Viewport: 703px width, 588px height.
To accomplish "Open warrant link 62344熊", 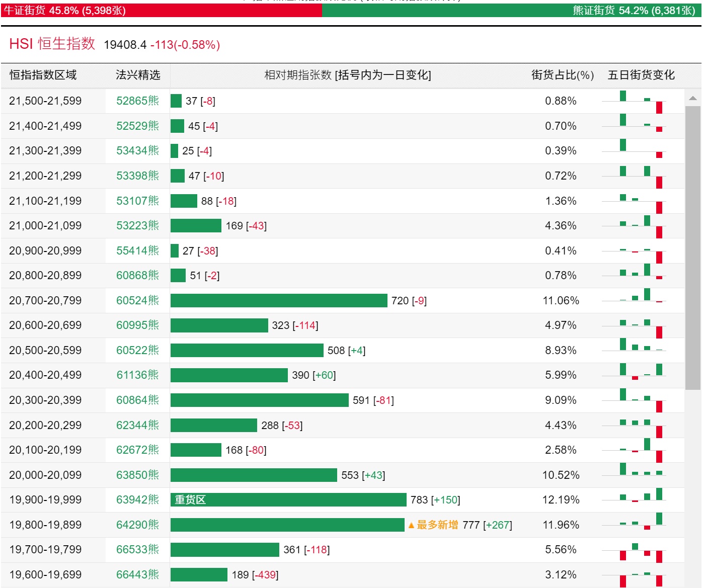I will click(x=137, y=426).
